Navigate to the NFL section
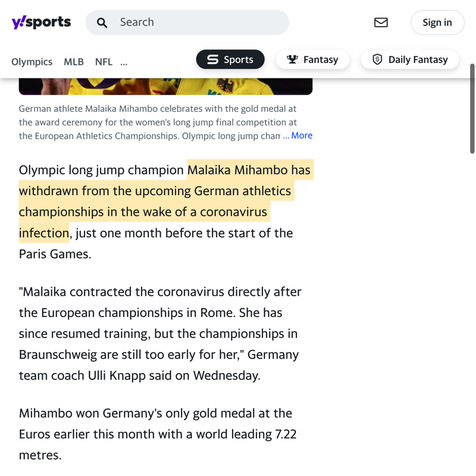Image resolution: width=476 pixels, height=476 pixels. (x=104, y=62)
